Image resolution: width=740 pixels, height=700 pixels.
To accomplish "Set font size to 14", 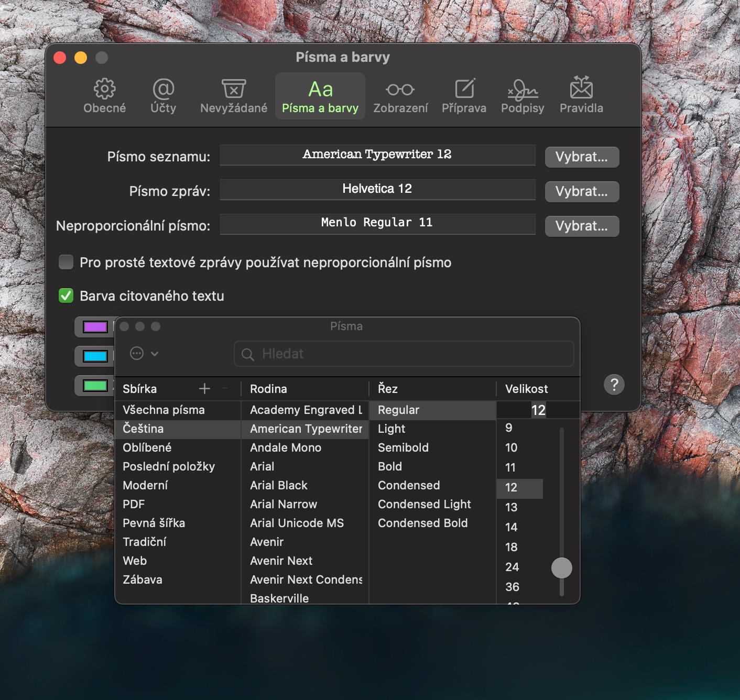I will click(520, 527).
